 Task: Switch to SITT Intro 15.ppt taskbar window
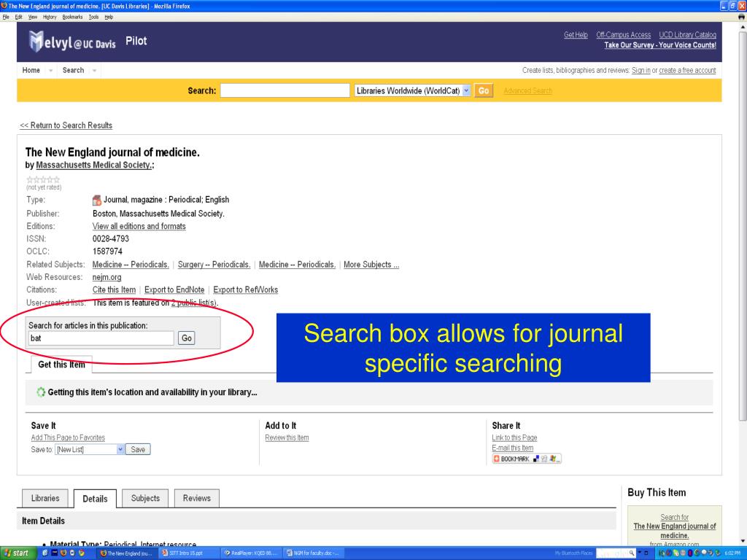(187, 553)
